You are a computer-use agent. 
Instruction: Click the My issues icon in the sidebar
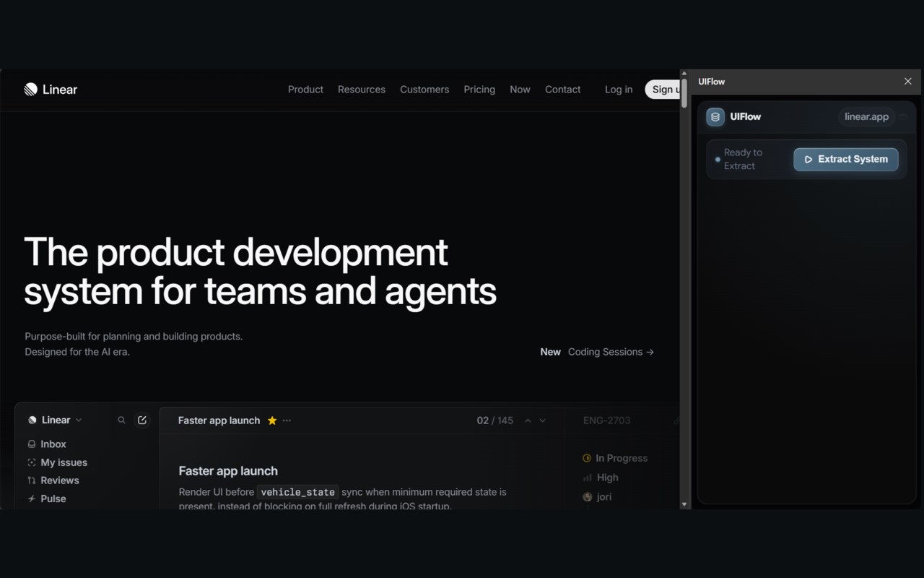pyautogui.click(x=32, y=462)
